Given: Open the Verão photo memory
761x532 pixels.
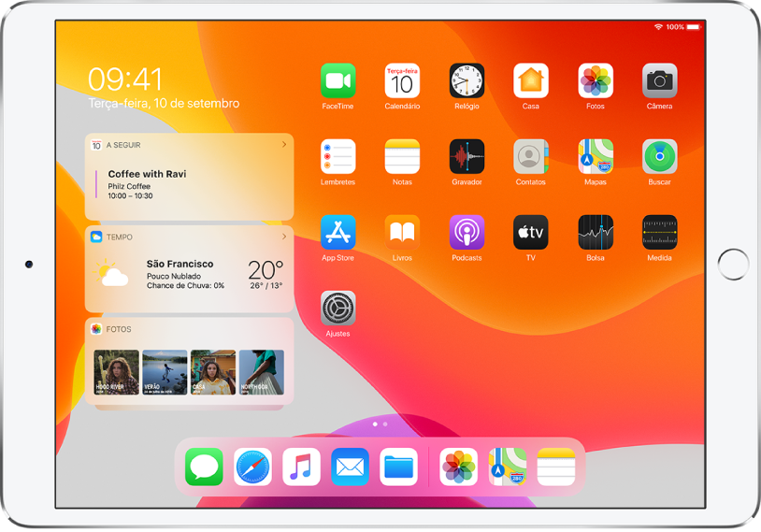Looking at the screenshot, I should 165,372.
